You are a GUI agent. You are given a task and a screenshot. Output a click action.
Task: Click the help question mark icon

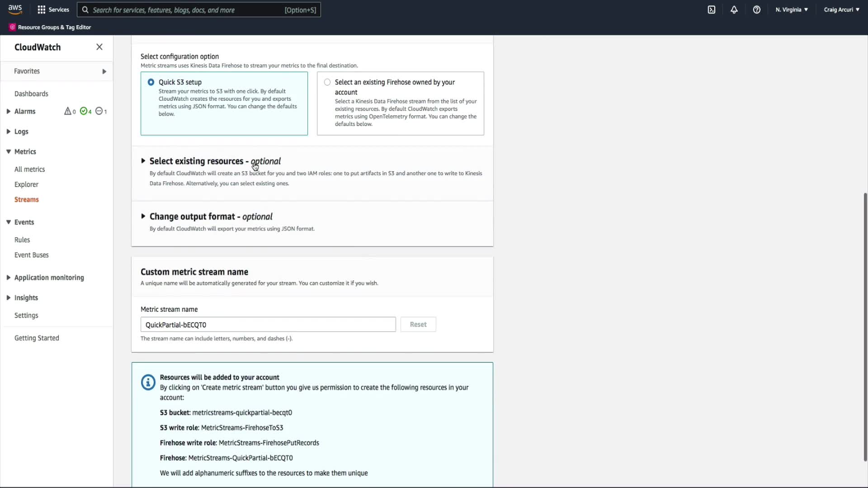coord(757,9)
